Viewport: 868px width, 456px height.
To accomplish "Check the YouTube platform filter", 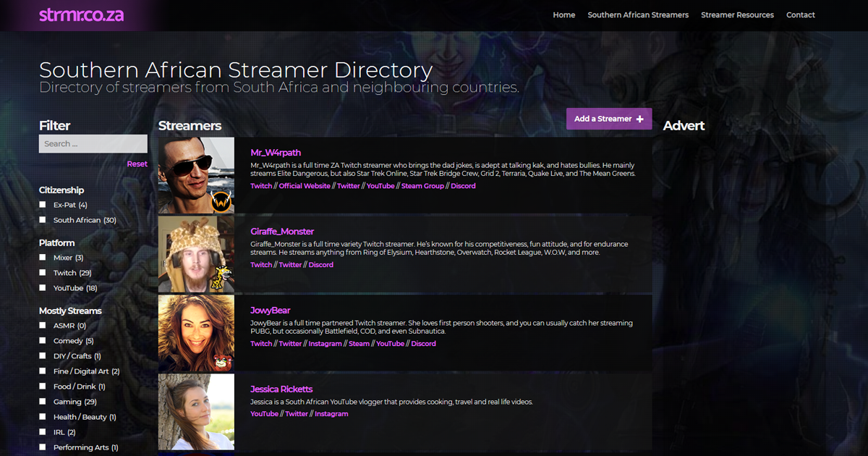I will pyautogui.click(x=42, y=288).
